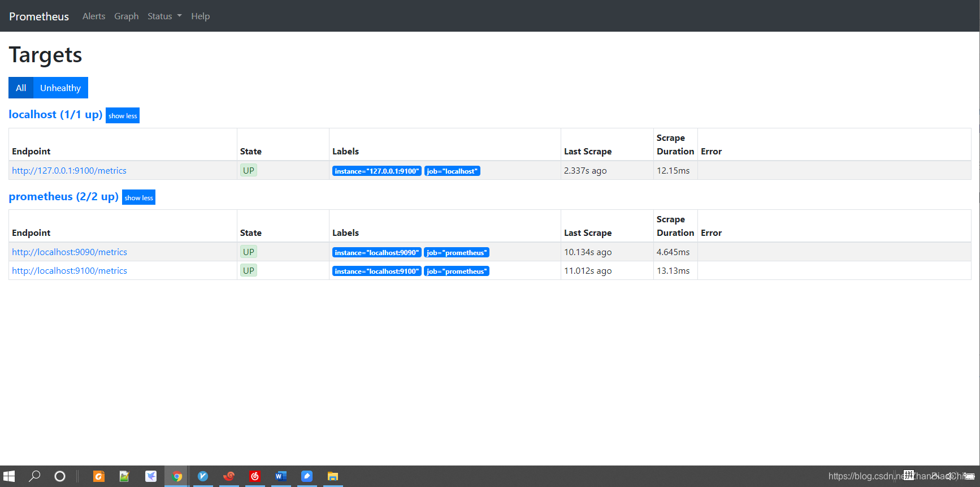Viewport: 980px width, 487px height.
Task: Open the Windows Start menu
Action: [x=9, y=476]
